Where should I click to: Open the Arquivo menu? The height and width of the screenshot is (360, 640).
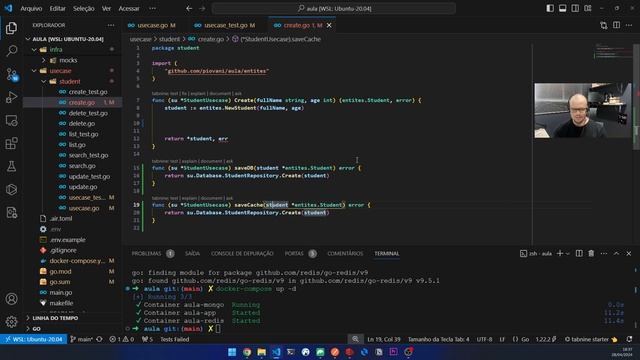point(31,8)
